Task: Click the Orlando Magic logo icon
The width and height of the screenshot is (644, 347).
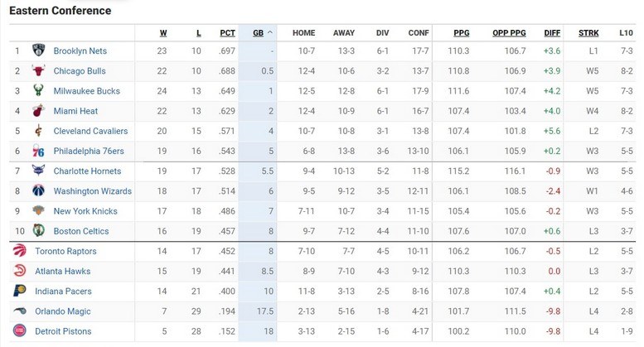Action: coord(19,311)
